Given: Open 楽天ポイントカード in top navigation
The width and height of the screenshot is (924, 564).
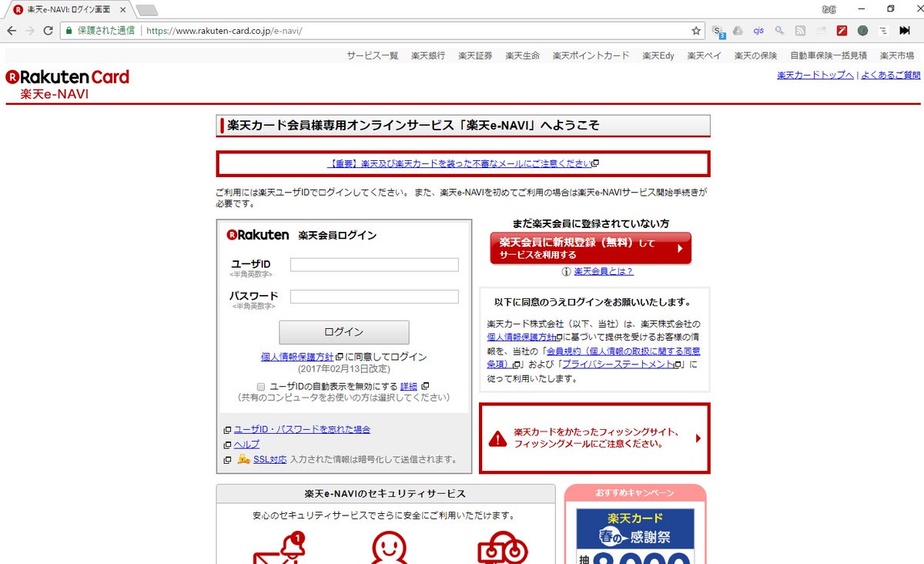Looking at the screenshot, I should 591,55.
